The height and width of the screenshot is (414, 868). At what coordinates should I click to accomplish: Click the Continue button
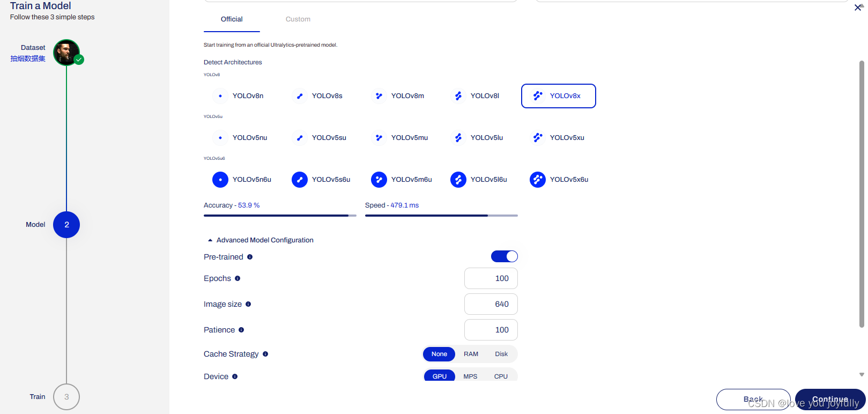[830, 400]
